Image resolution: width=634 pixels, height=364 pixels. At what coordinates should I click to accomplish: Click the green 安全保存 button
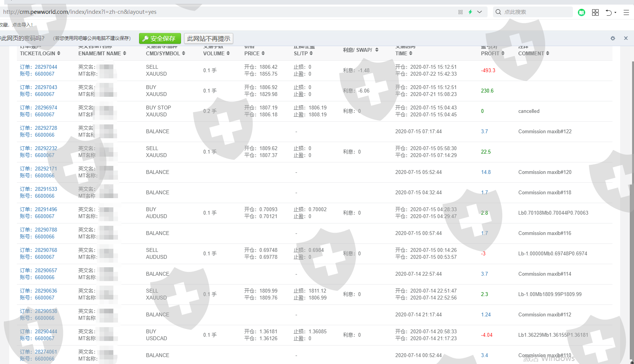click(x=159, y=38)
